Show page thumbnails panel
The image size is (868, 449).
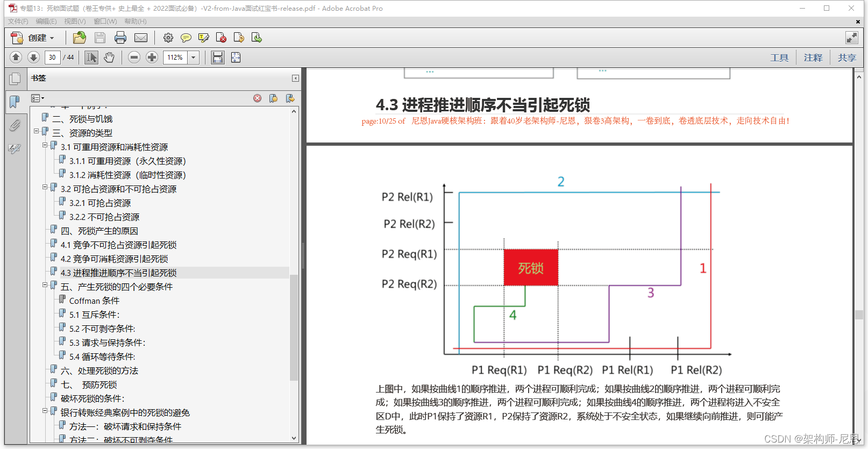pos(15,79)
